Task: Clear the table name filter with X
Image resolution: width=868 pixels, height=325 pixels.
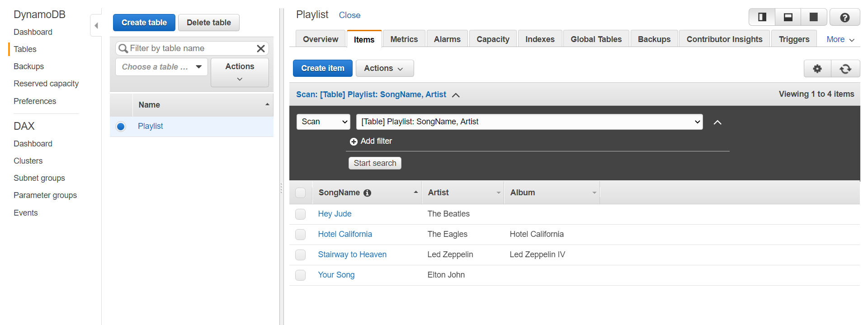Action: 261,48
